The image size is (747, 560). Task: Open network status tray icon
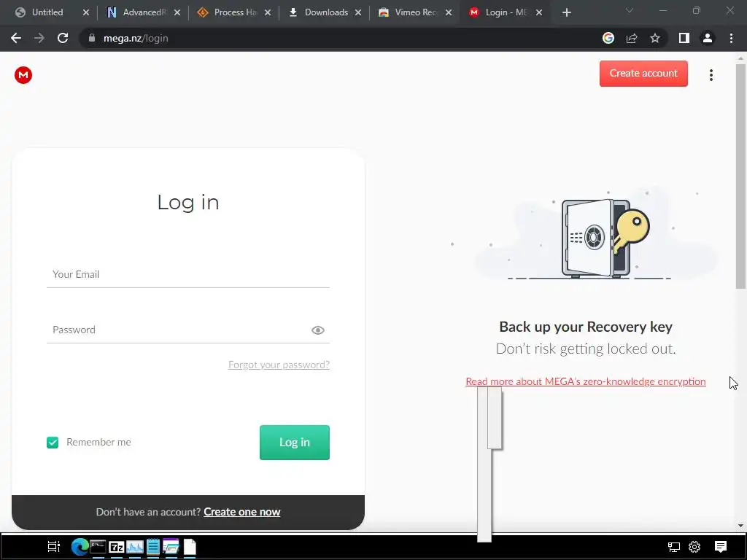[x=673, y=547]
